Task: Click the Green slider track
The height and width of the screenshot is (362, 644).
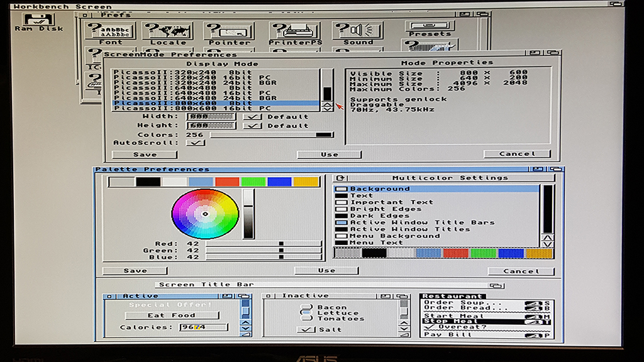Action: coord(264,250)
